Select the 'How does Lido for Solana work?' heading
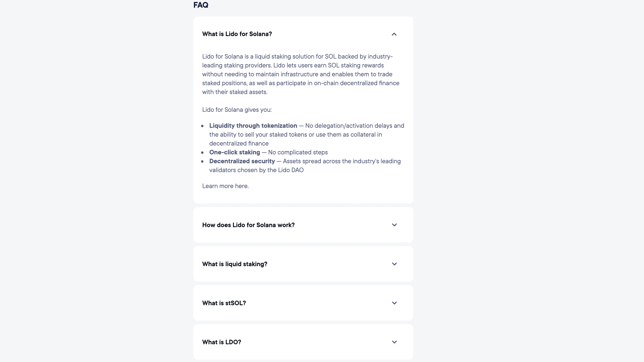The height and width of the screenshot is (362, 644). click(x=248, y=225)
